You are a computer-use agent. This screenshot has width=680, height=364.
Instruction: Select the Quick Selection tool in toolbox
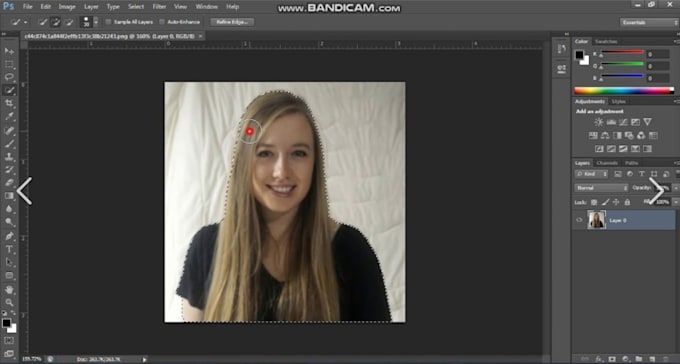point(9,90)
